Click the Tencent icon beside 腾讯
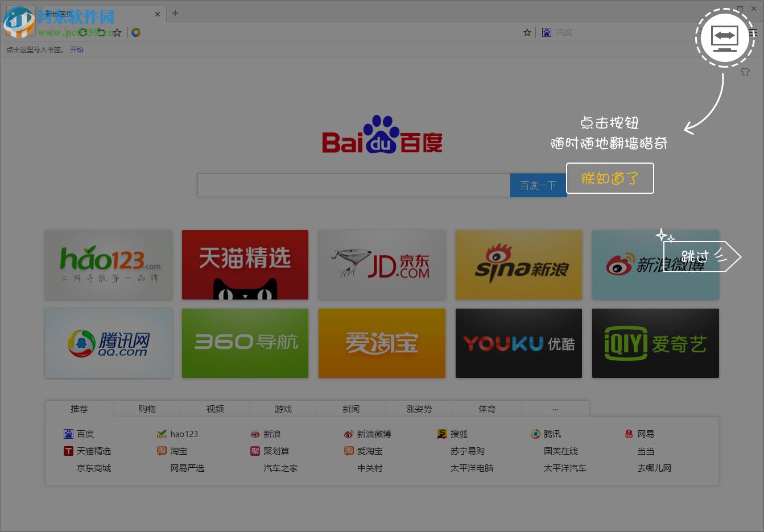The image size is (764, 532). click(x=535, y=434)
